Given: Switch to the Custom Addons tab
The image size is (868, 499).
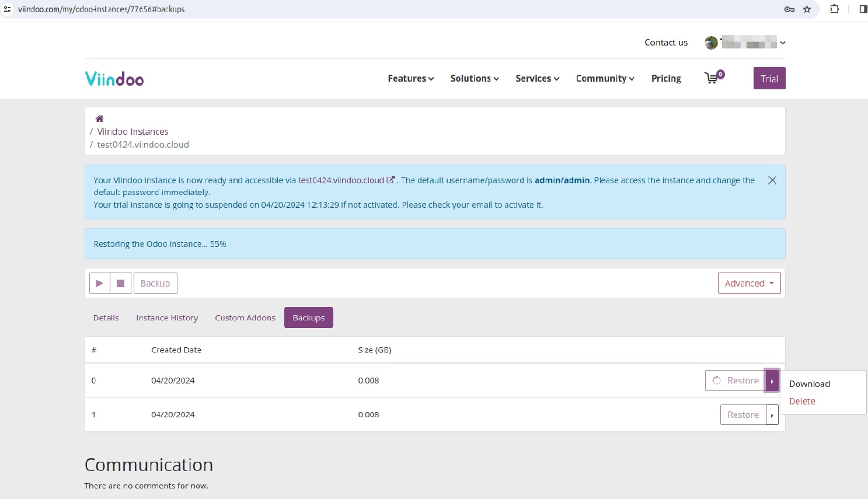Looking at the screenshot, I should [x=245, y=317].
